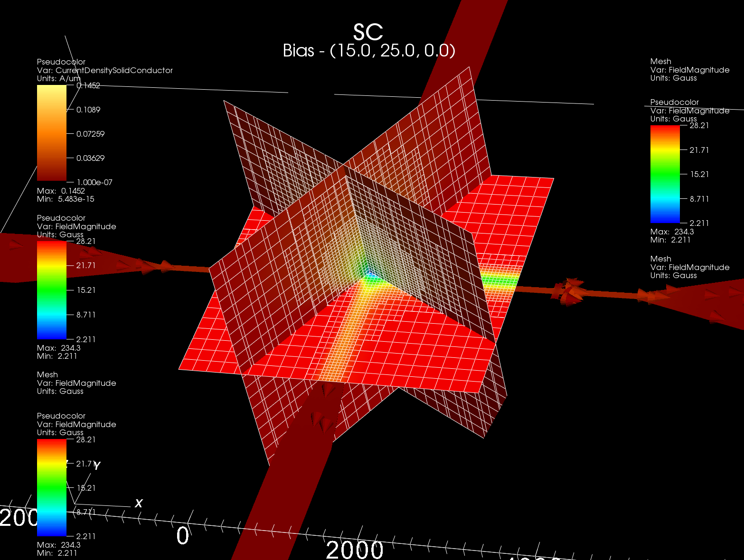Click the arrow glyph cluster on the right conductor
This screenshot has width=744, height=560.
click(x=569, y=291)
